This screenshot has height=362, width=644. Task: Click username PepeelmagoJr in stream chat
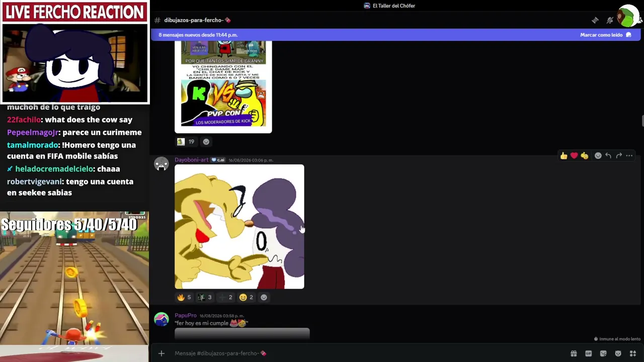click(x=33, y=132)
